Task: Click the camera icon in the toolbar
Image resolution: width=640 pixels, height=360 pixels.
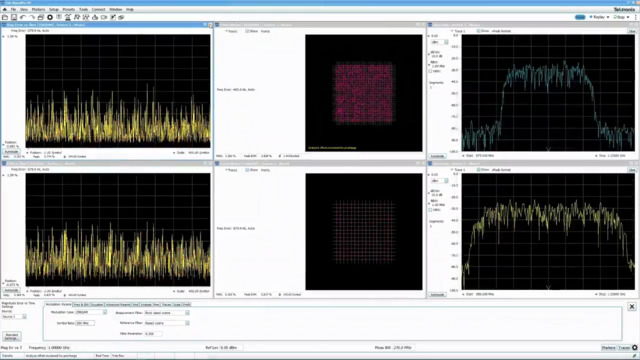Action: tap(104, 17)
